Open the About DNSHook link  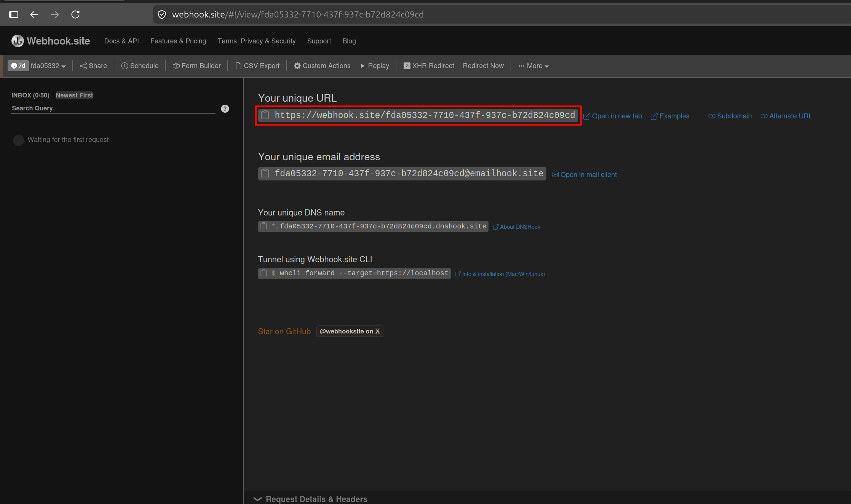517,227
